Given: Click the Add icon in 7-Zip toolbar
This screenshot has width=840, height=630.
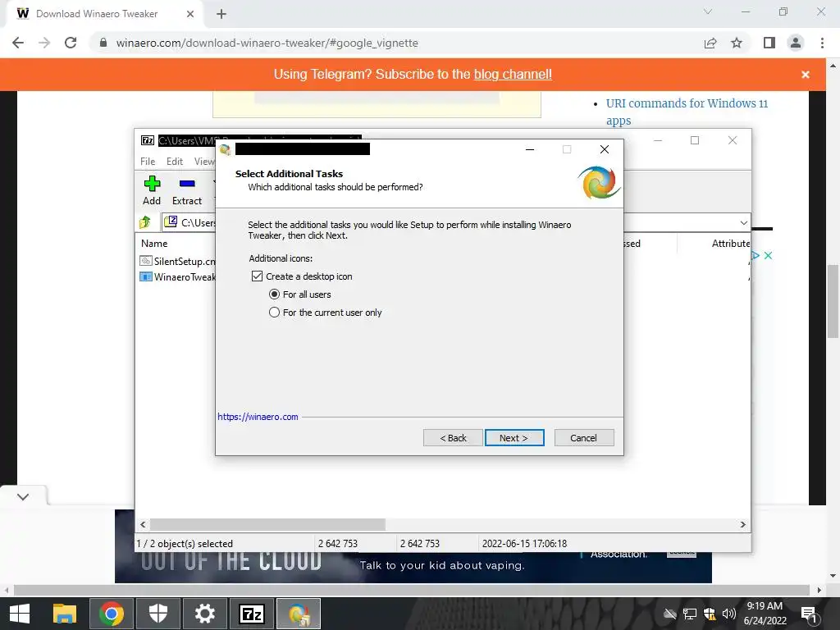Looking at the screenshot, I should click(x=152, y=184).
